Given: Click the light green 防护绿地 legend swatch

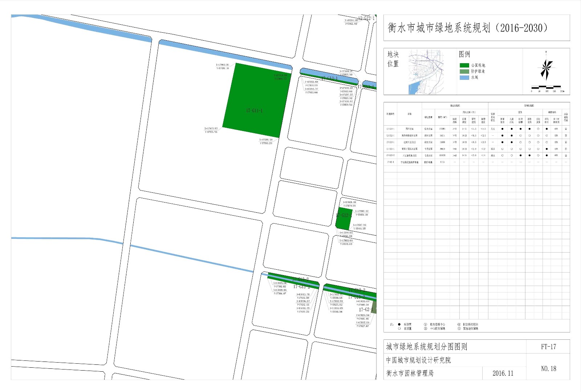Looking at the screenshot, I should coord(464,72).
